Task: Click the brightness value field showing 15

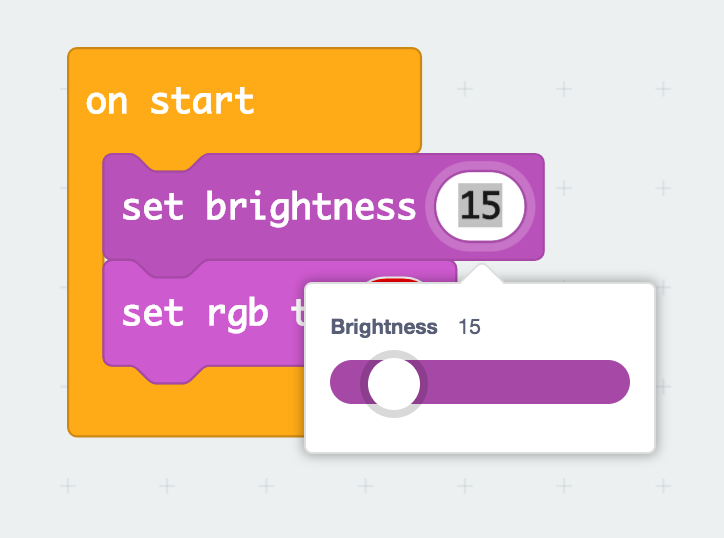Action: [480, 206]
